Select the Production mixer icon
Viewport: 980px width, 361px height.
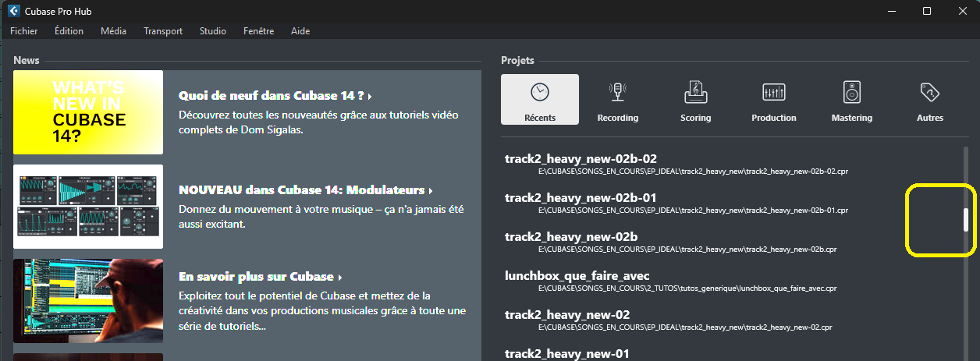click(x=774, y=92)
